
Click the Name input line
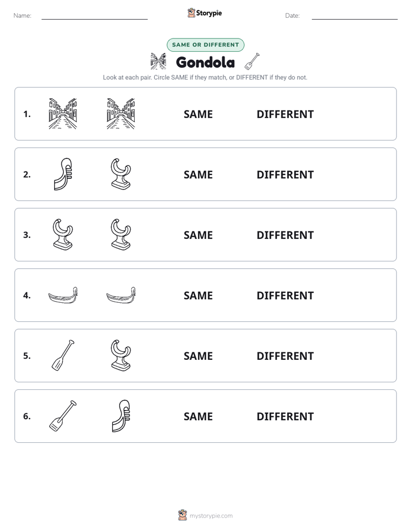click(x=94, y=16)
